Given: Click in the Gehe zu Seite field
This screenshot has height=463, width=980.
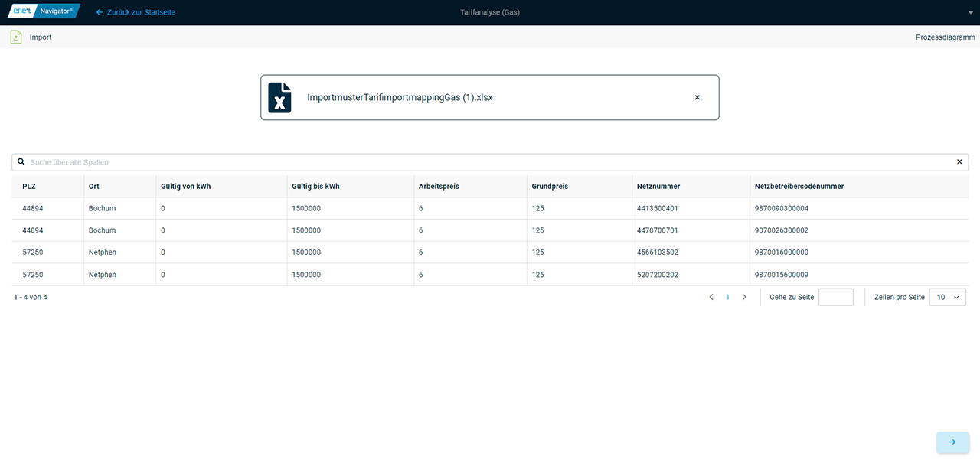Looking at the screenshot, I should (835, 297).
